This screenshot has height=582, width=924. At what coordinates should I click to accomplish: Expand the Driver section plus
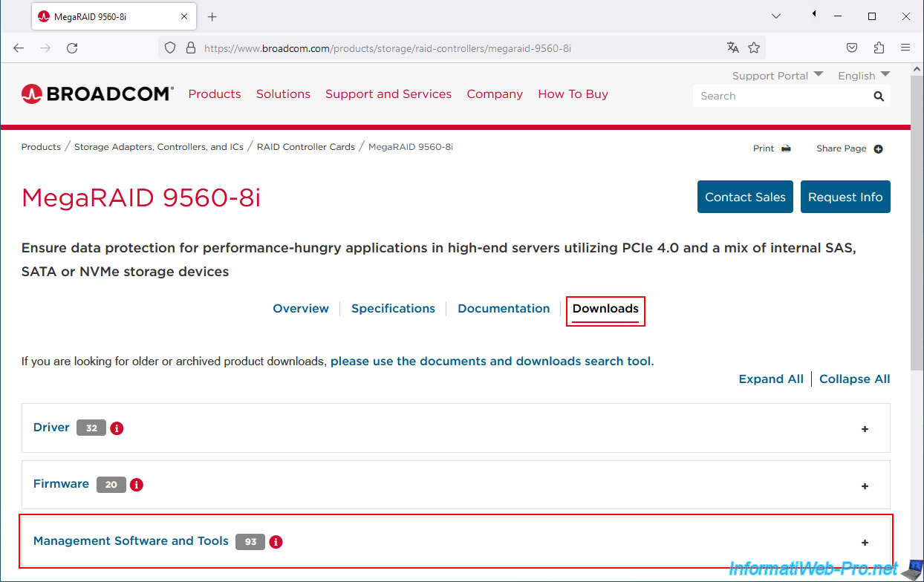[865, 429]
